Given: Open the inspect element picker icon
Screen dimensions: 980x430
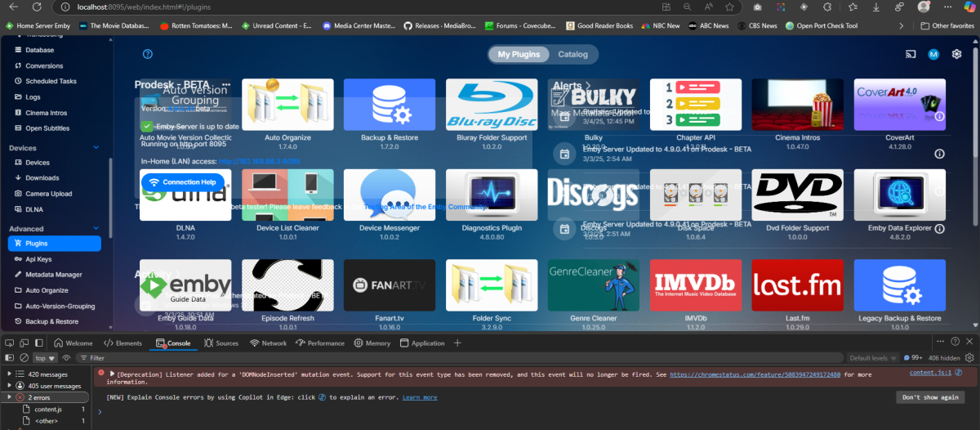Looking at the screenshot, I should pos(9,343).
